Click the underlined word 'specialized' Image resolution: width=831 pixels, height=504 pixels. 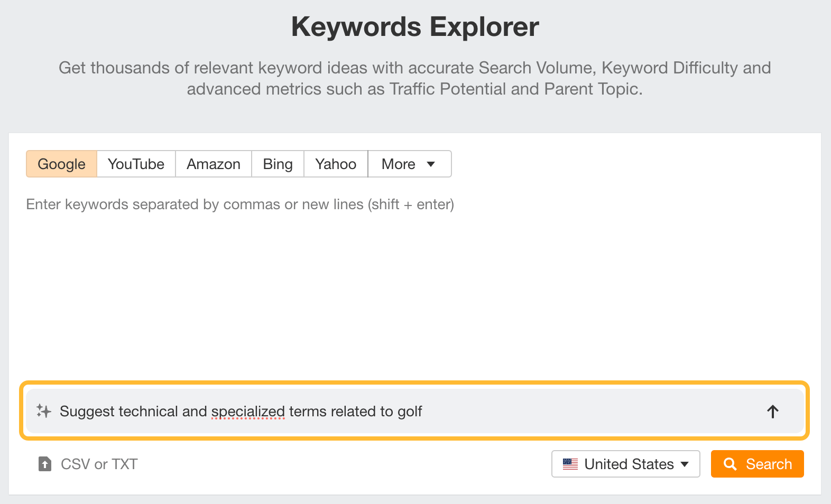pos(248,411)
